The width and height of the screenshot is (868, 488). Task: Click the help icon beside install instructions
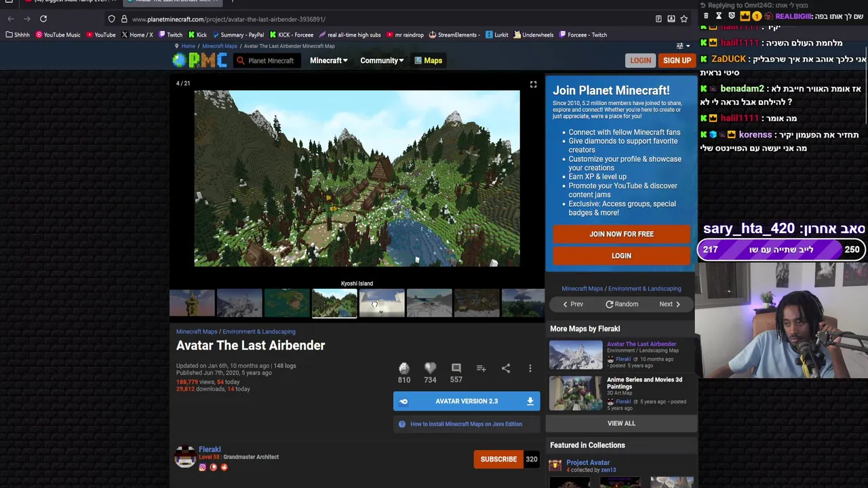coord(402,424)
